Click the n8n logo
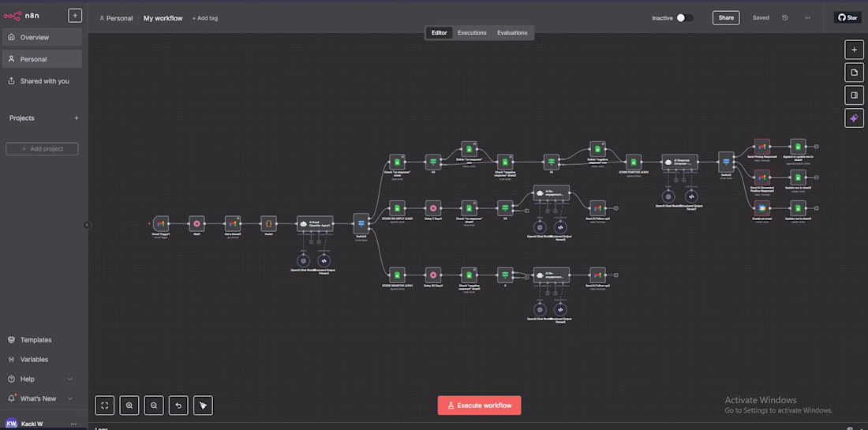 [21, 16]
